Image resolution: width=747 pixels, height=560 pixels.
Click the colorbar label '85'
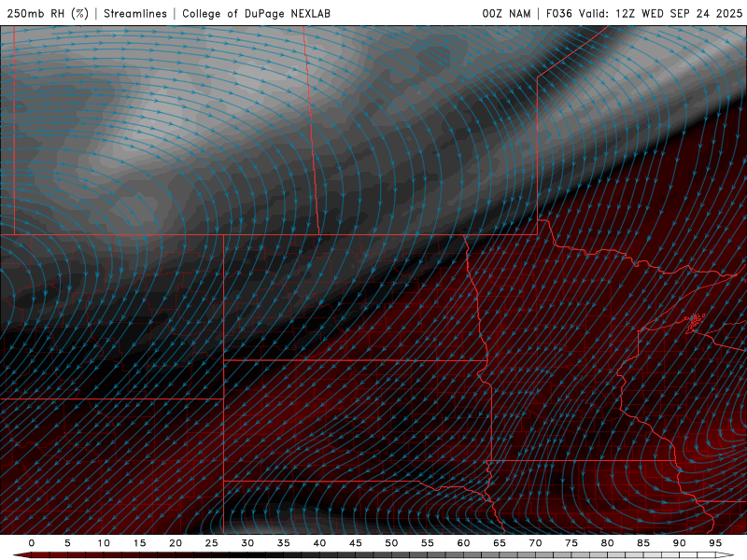click(x=643, y=543)
